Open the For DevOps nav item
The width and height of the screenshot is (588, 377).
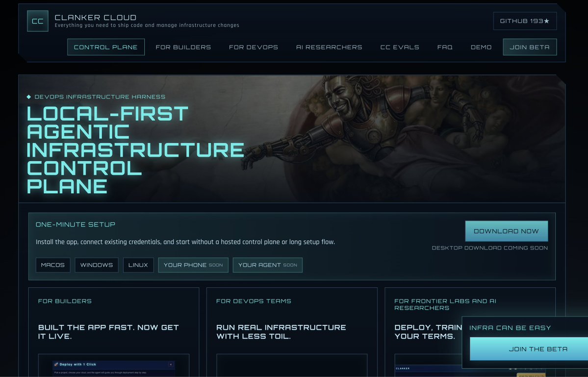pos(254,47)
